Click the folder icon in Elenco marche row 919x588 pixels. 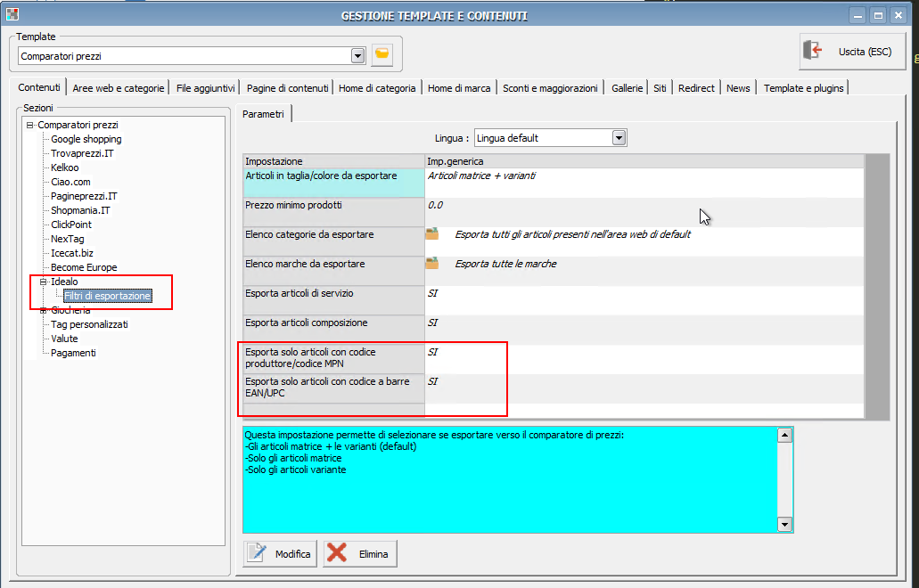(x=432, y=263)
